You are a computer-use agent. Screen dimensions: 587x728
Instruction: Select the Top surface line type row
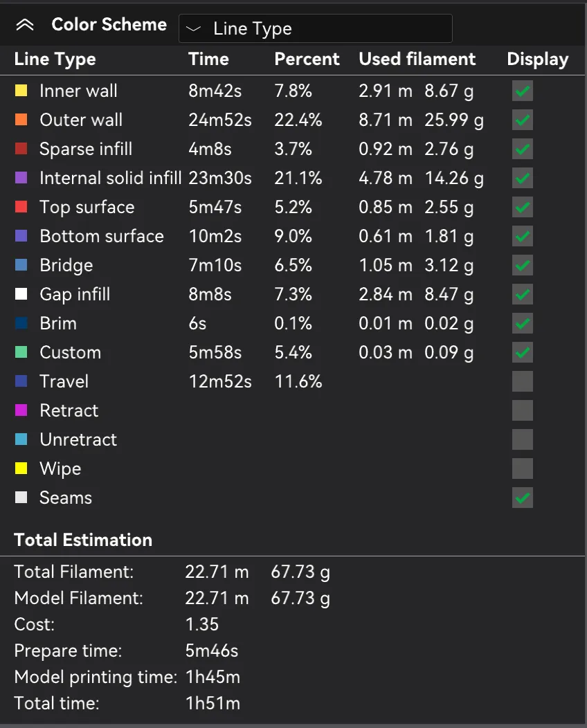87,207
